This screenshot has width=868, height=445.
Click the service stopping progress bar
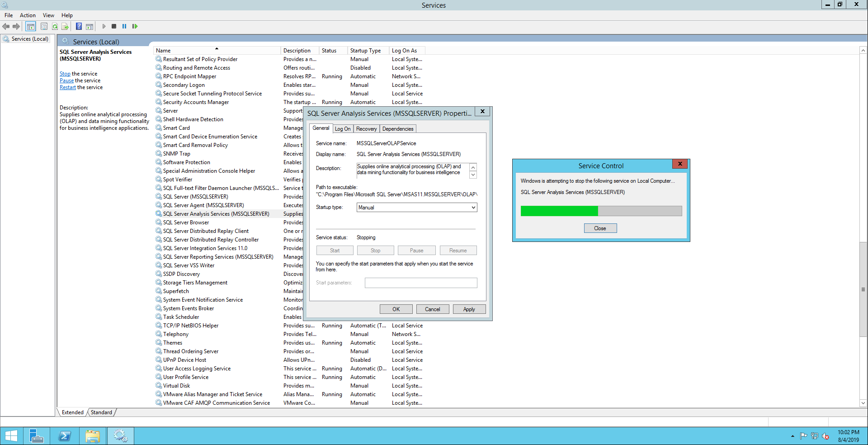(601, 211)
